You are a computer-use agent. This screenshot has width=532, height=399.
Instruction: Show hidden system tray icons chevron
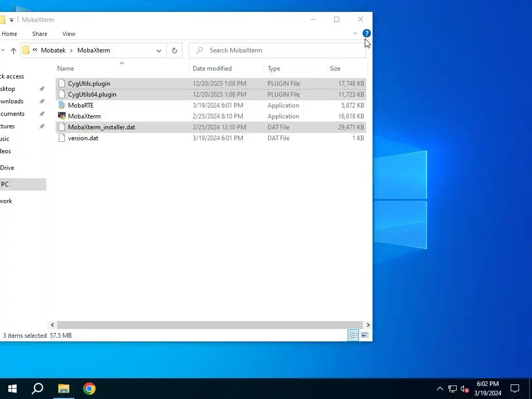[x=440, y=389]
